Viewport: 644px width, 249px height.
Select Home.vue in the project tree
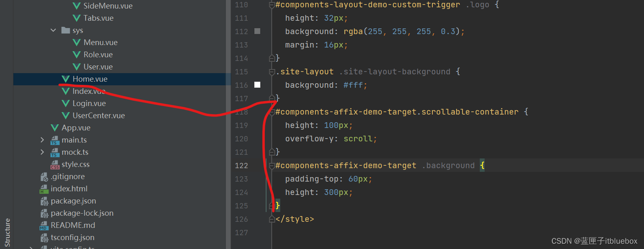coord(90,79)
